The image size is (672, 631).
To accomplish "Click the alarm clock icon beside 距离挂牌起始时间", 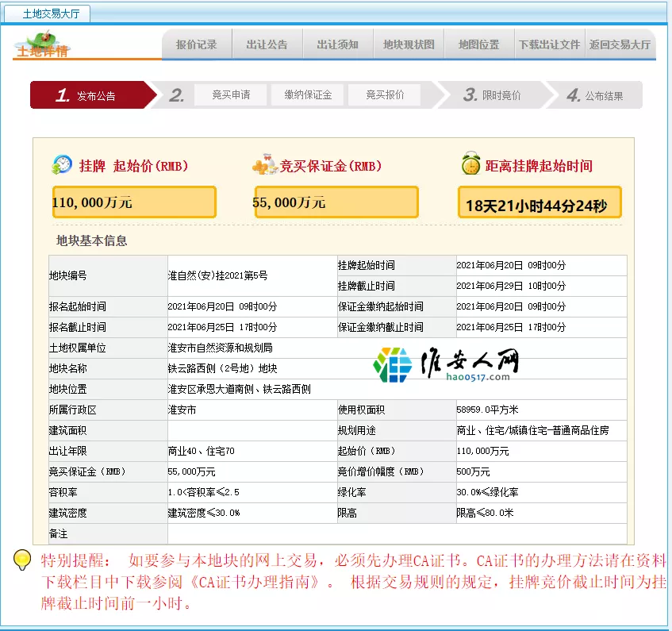I will click(471, 163).
